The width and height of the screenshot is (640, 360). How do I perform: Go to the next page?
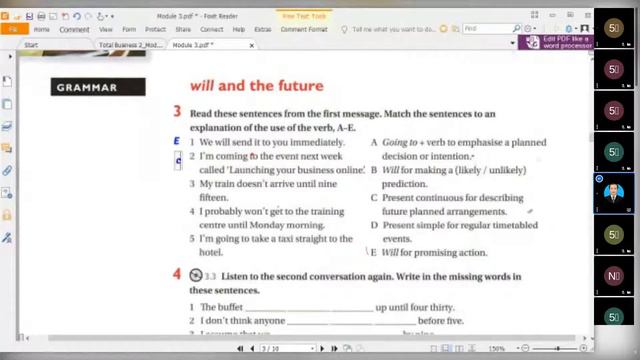point(322,349)
